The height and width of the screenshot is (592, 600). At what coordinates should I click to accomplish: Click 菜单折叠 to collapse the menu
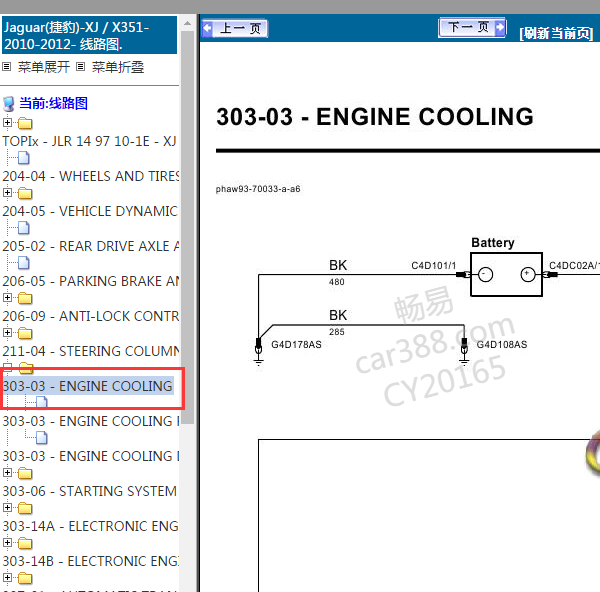click(118, 67)
